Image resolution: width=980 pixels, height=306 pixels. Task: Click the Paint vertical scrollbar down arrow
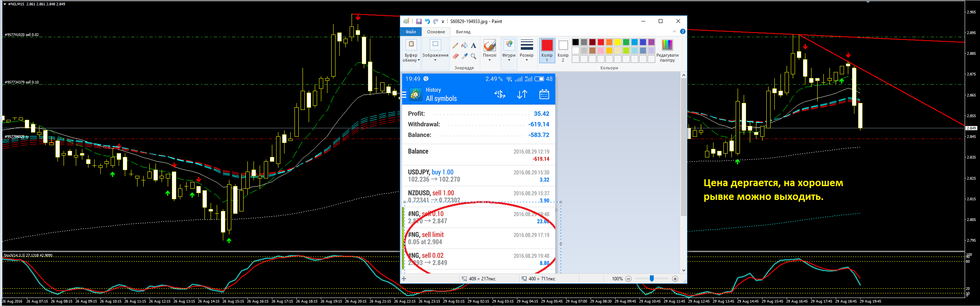[x=684, y=270]
